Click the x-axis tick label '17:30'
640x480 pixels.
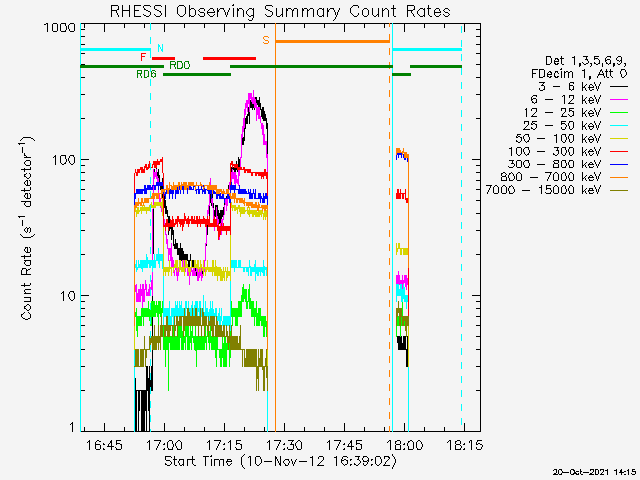284,445
